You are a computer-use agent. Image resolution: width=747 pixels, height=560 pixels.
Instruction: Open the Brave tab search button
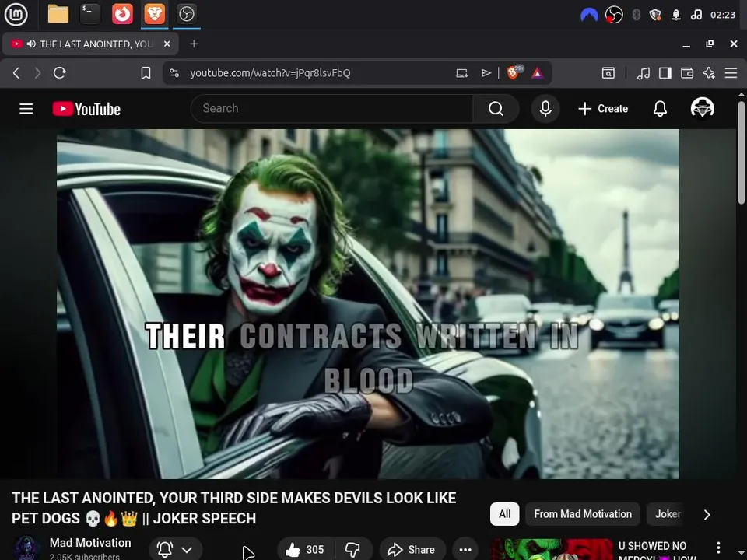tap(608, 73)
